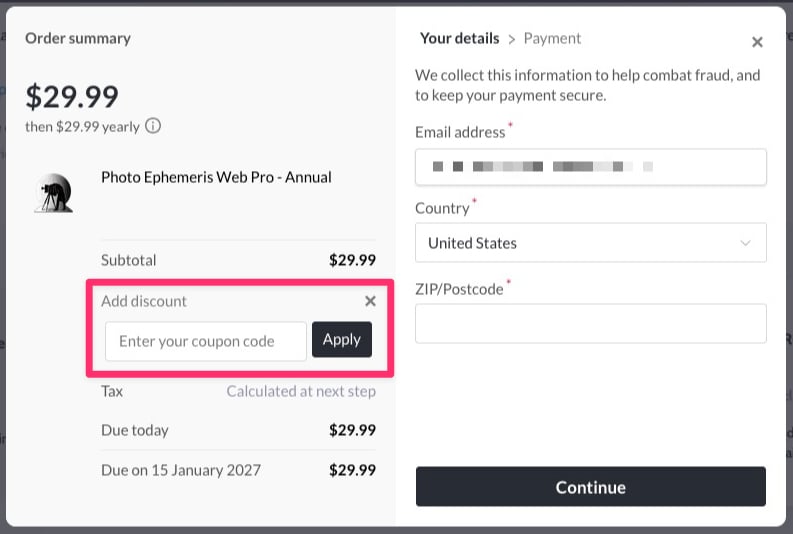The width and height of the screenshot is (793, 534).
Task: Click the Photo Ephemeris photographer thumbnail
Action: click(53, 192)
